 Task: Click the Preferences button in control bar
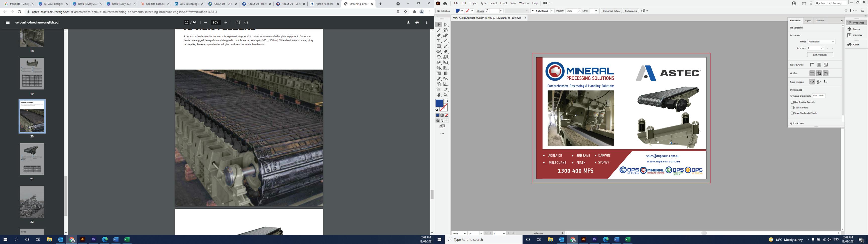[x=631, y=11]
